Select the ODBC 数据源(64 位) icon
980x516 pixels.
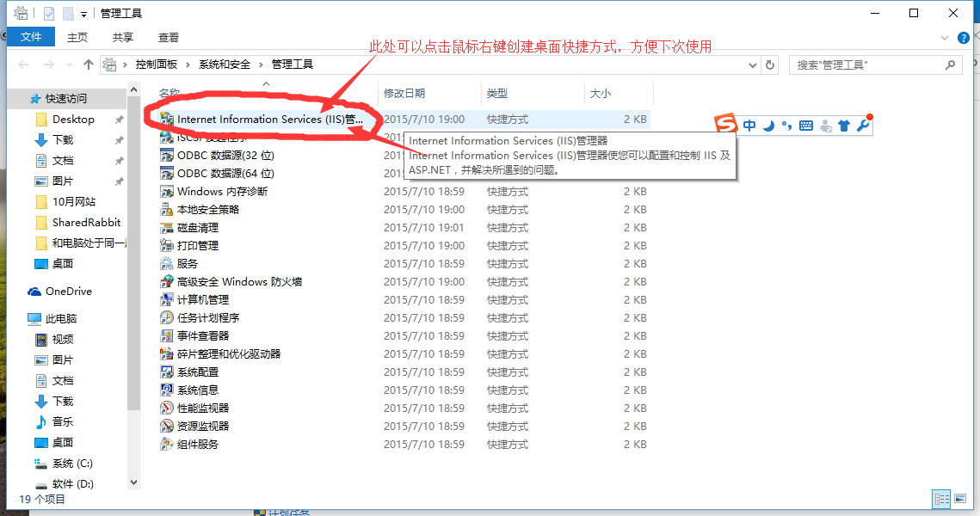pos(166,173)
